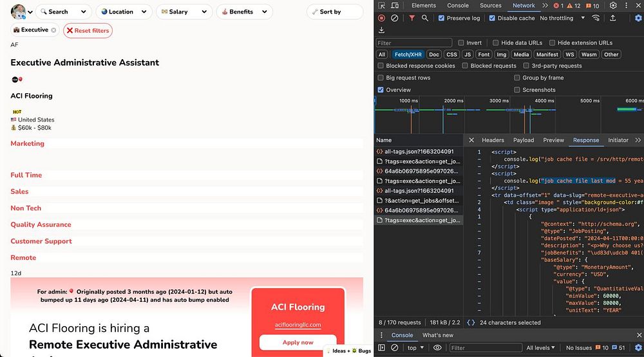Screen dimensions: 644x357
Task: Open All levels log dropdown
Action: tap(540, 347)
